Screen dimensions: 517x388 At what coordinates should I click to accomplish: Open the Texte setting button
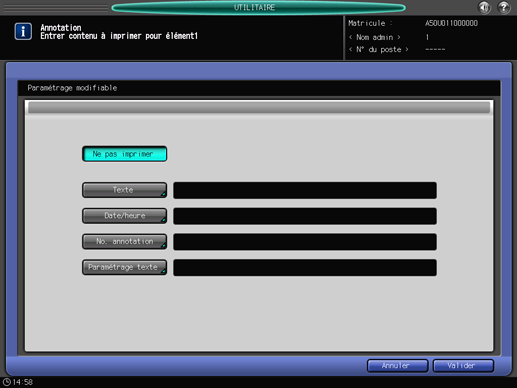(x=124, y=190)
